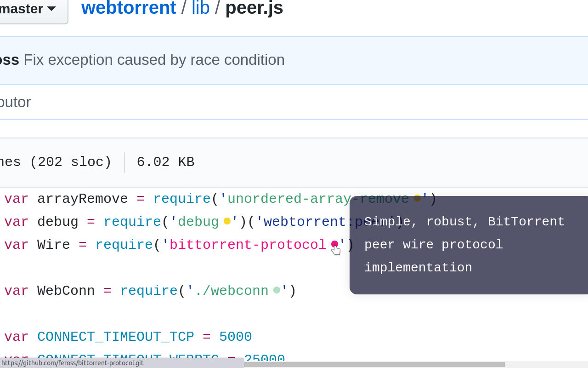Image resolution: width=588 pixels, height=368 pixels.
Task: Click the contributor count link
Action: [x=15, y=102]
